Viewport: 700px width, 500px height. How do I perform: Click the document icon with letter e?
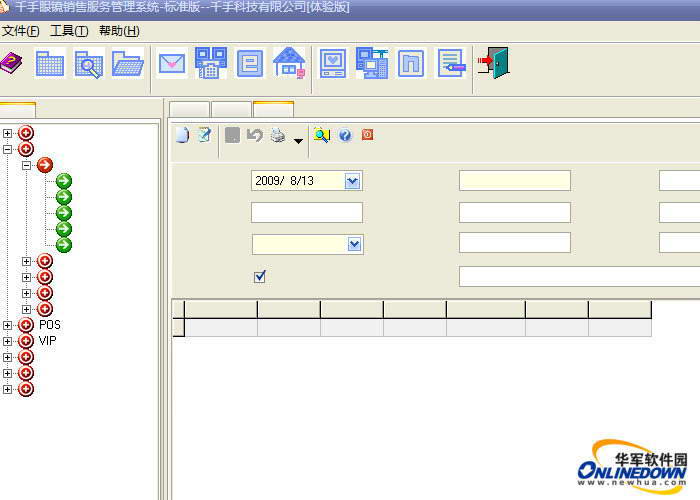[x=250, y=63]
